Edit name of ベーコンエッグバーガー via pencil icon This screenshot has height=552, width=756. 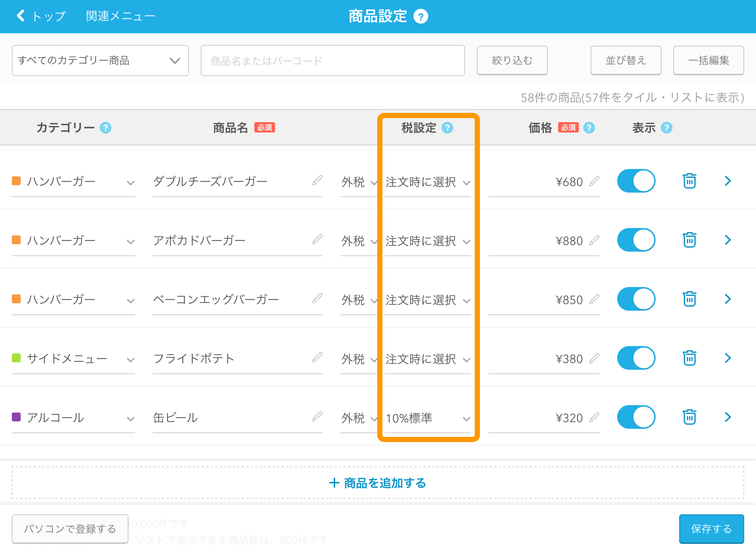point(317,299)
